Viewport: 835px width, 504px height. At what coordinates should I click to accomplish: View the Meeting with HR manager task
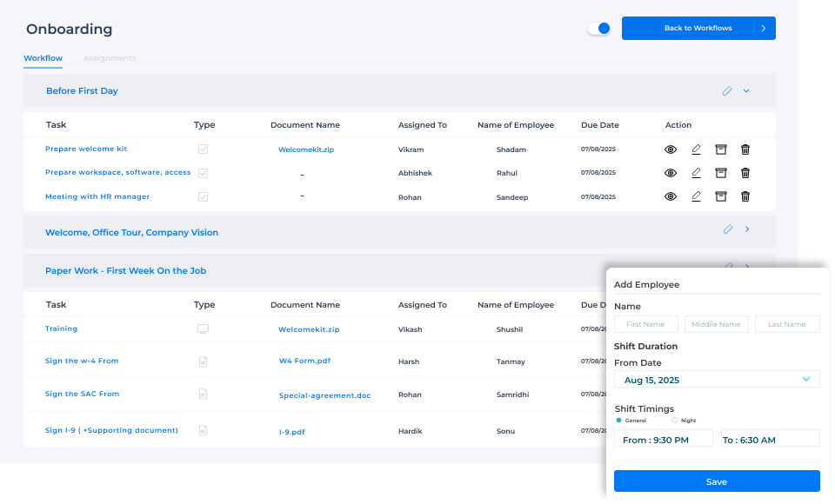[x=671, y=196]
